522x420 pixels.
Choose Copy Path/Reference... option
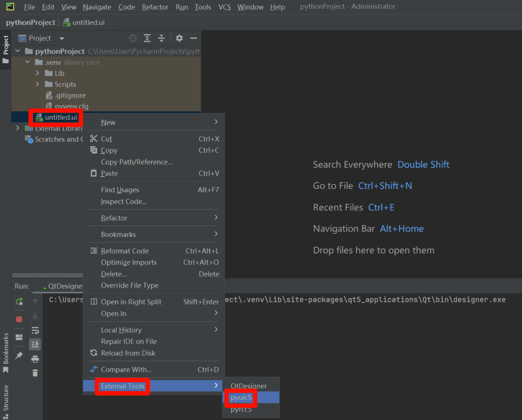click(x=153, y=162)
